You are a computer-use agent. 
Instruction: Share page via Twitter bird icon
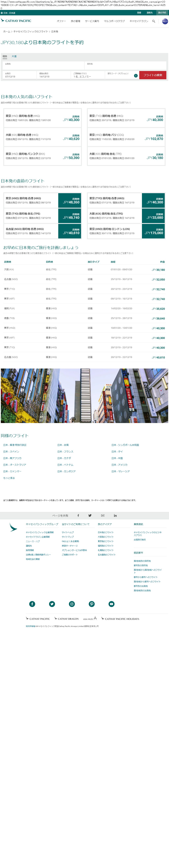(90, 515)
